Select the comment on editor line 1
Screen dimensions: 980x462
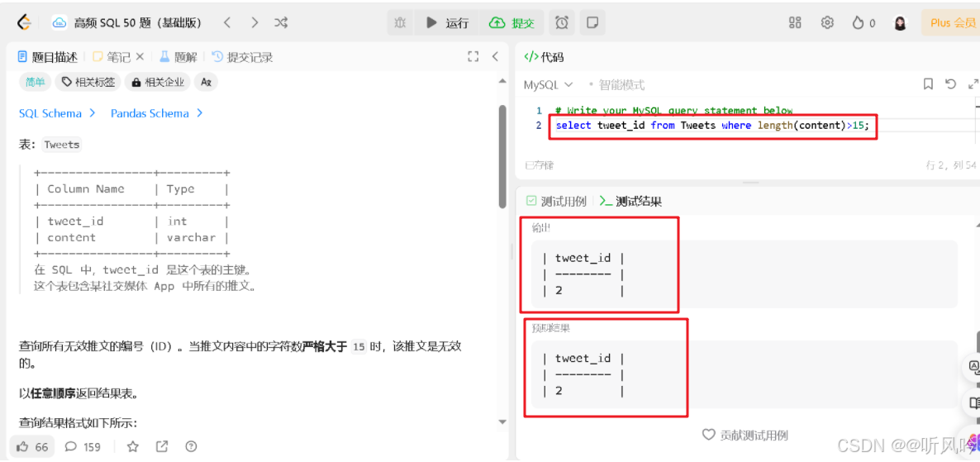673,111
